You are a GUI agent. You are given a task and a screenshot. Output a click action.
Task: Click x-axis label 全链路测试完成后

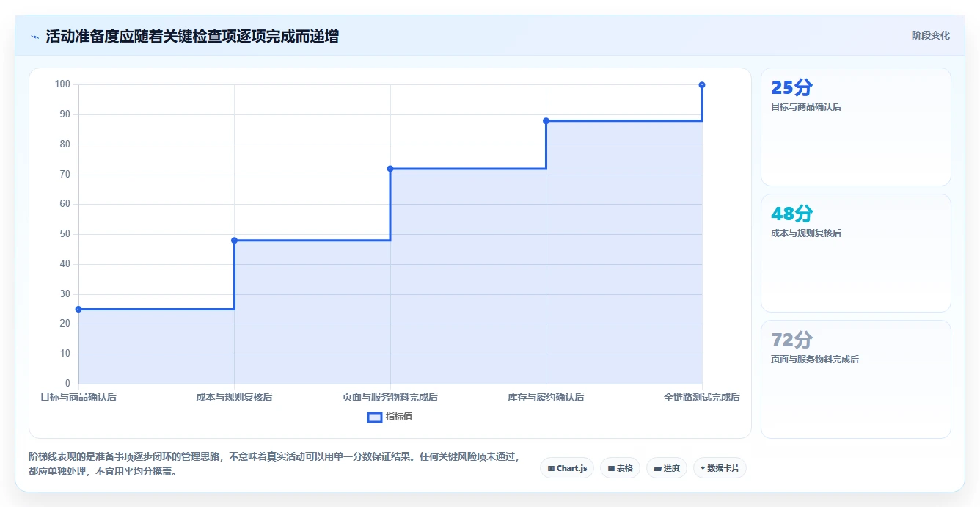coord(702,397)
